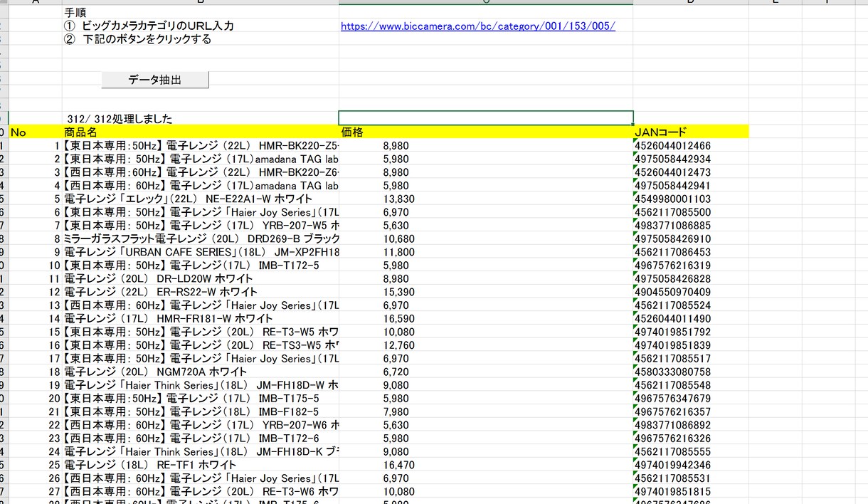Select product 電子レンジ (20L) NGM720A ホワイト

pyautogui.click(x=201, y=372)
